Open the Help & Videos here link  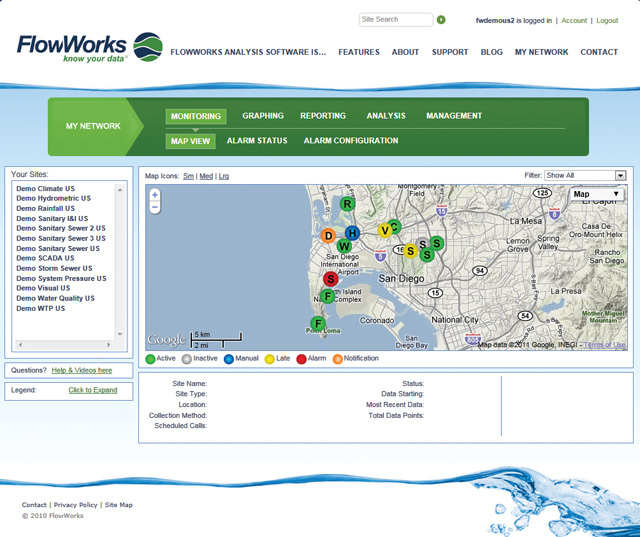pyautogui.click(x=82, y=370)
